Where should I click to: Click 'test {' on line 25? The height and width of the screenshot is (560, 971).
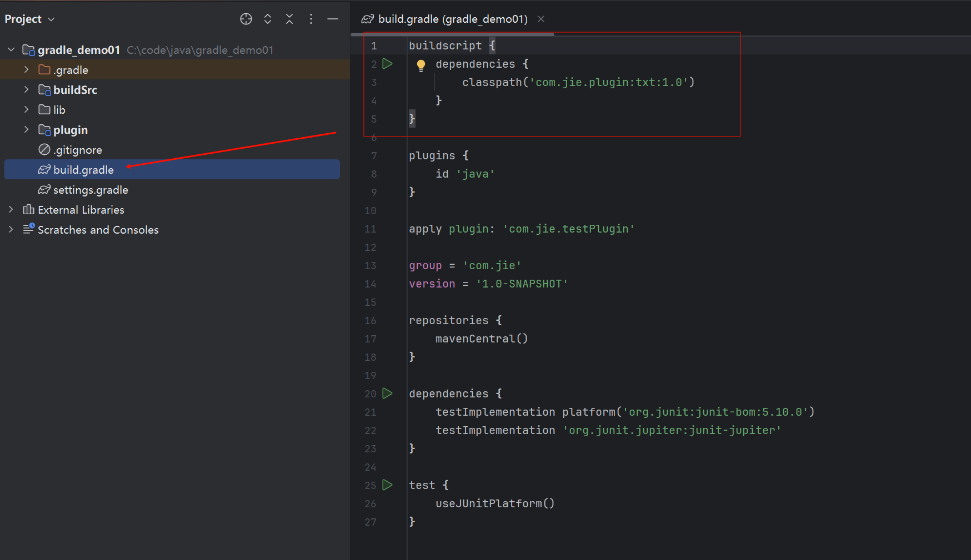point(429,485)
